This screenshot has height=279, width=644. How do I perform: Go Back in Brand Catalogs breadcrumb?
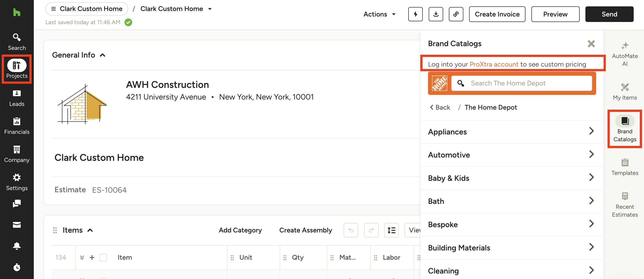click(440, 107)
